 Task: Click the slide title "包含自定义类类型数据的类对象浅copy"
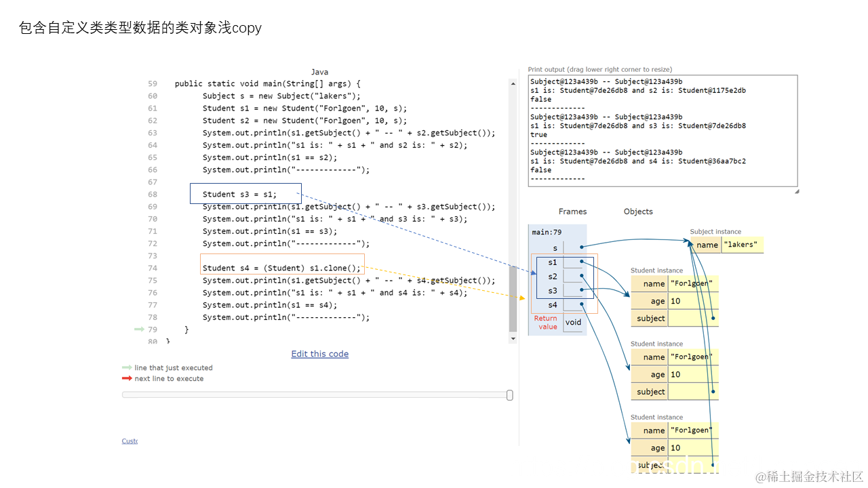140,28
